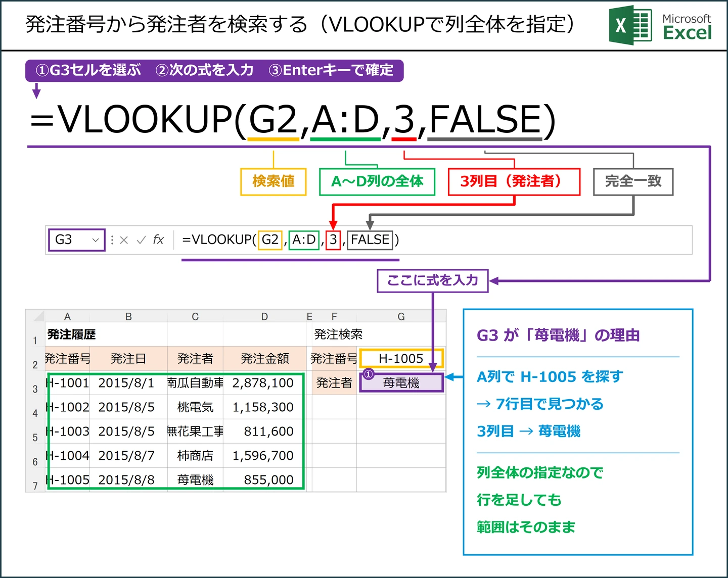The image size is (728, 578).
Task: Select column A header
Action: [x=67, y=316]
